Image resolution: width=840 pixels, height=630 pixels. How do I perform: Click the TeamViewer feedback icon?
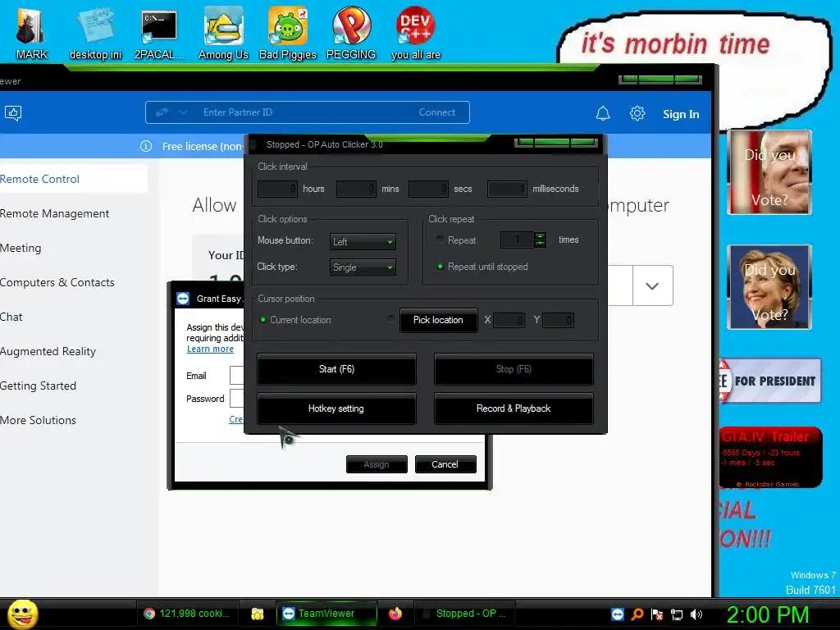coord(13,113)
